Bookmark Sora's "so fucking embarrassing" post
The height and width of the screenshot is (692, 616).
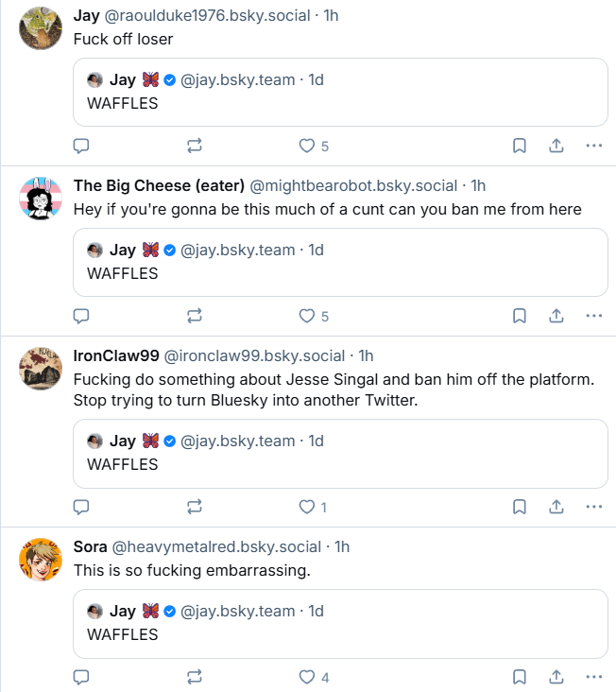tap(519, 677)
